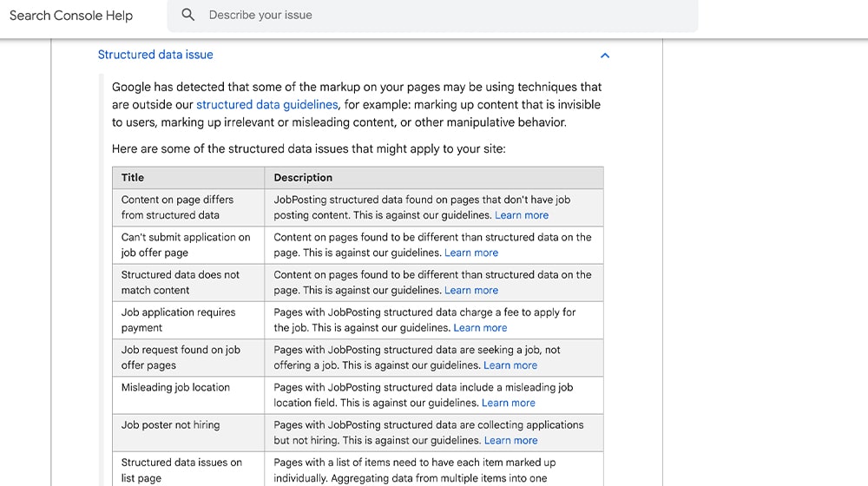Open the Search Console Help home title
The image size is (868, 486).
click(71, 16)
